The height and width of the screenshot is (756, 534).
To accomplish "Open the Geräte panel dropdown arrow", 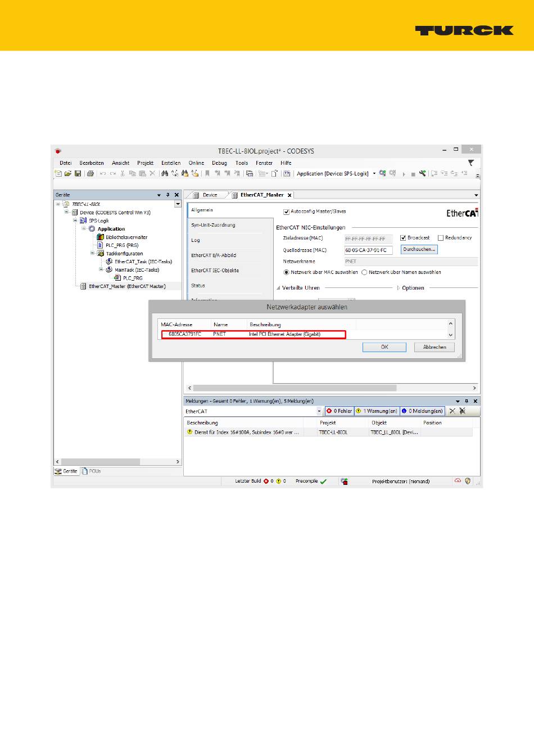I will (159, 195).
